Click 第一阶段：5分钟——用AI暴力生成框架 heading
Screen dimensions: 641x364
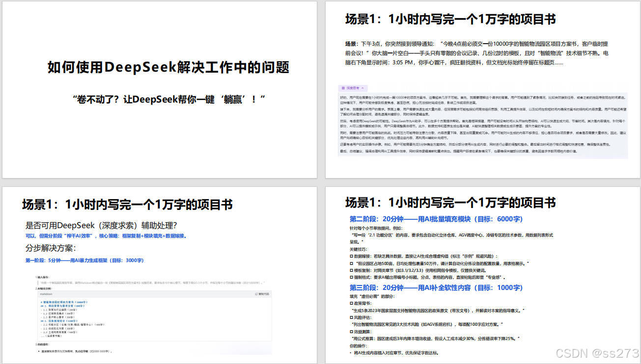point(84,260)
